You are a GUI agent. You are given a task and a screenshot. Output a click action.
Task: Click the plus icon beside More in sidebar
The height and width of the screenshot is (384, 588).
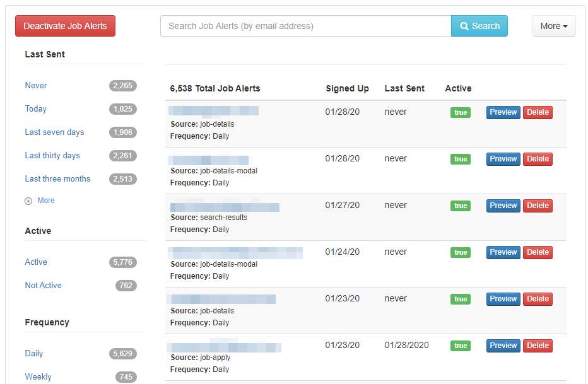pyautogui.click(x=30, y=200)
